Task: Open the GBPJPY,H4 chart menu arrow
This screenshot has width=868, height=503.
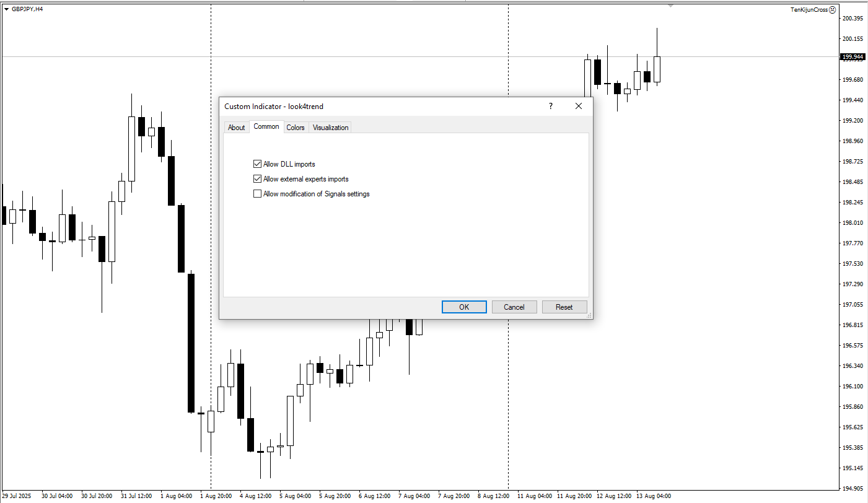Action: click(x=6, y=9)
